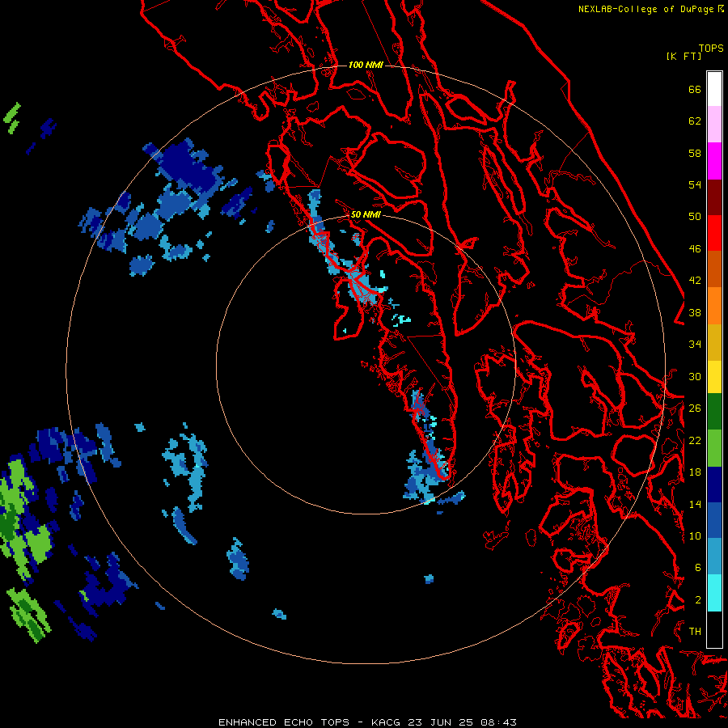
Task: Click the '100 NMI' range ring label
Action: point(366,65)
